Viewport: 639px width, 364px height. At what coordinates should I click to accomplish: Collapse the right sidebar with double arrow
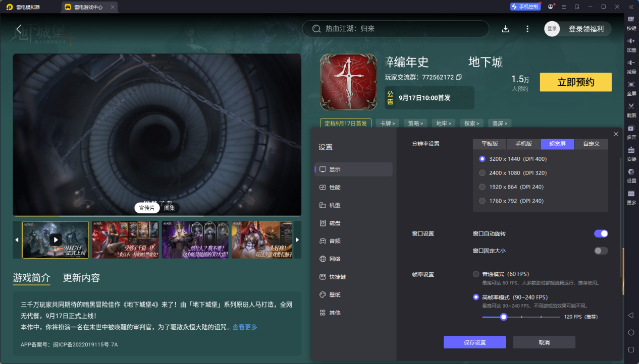click(x=631, y=7)
